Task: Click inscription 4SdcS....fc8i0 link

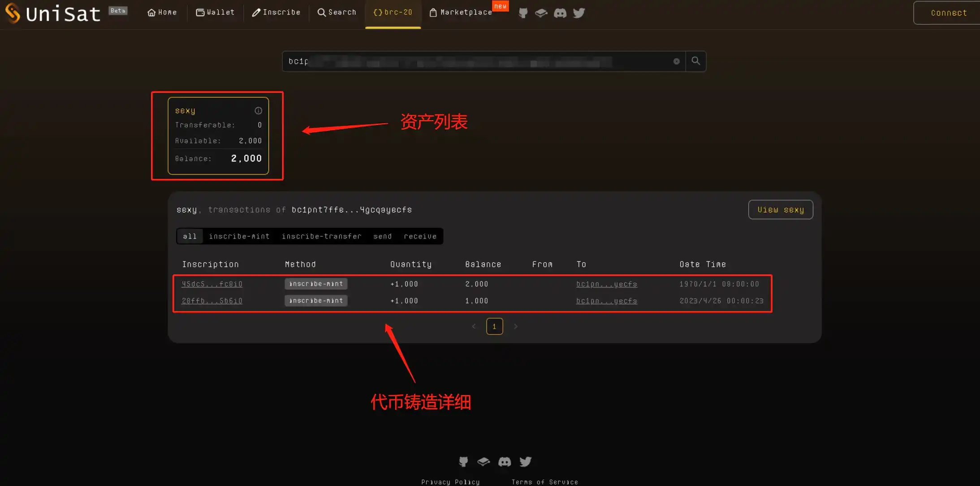Action: click(212, 284)
